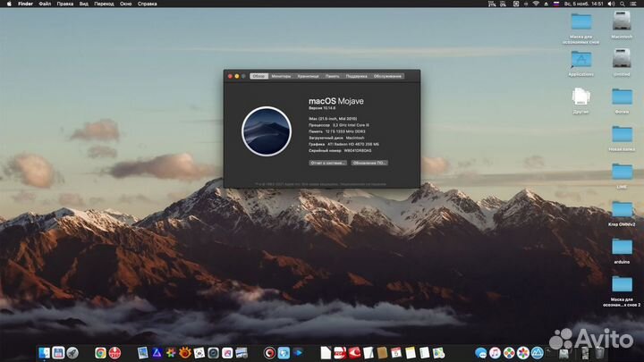Click the serial number text line

[340, 151]
